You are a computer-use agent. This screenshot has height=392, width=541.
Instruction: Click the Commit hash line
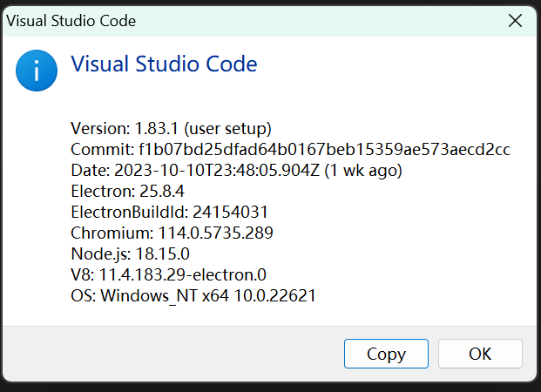(x=290, y=150)
